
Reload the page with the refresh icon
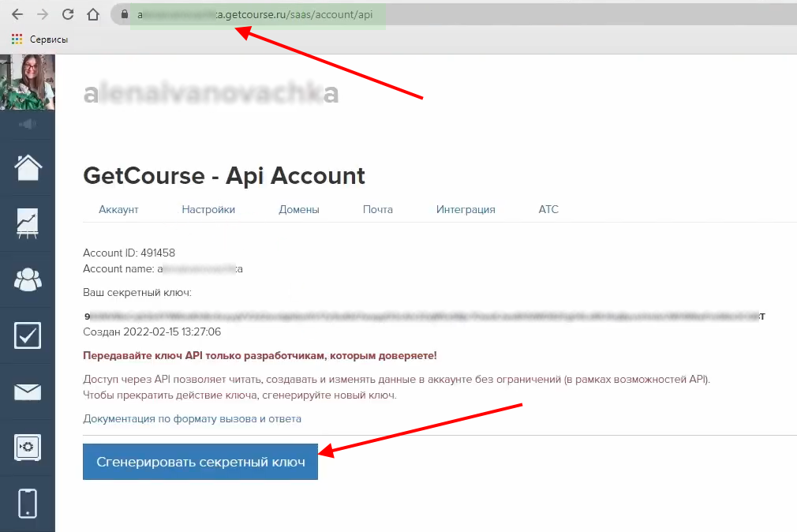(x=68, y=14)
